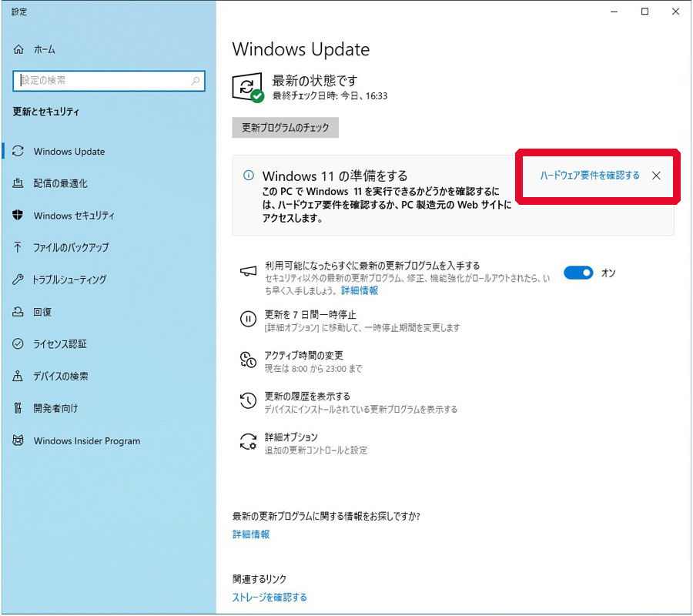Open 配信の最適化 settings page
Image resolution: width=693 pixels, height=616 pixels.
[61, 183]
